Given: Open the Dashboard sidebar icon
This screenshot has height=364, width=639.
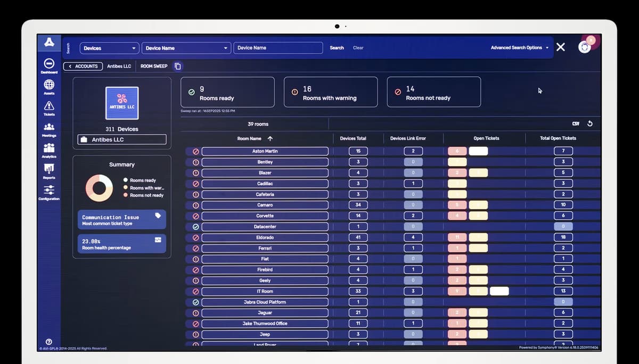Looking at the screenshot, I should coord(49,63).
